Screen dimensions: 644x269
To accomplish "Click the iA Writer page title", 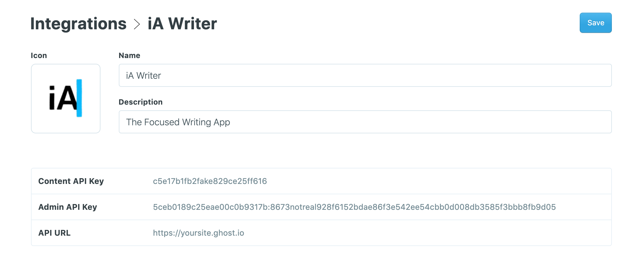I will coord(182,24).
